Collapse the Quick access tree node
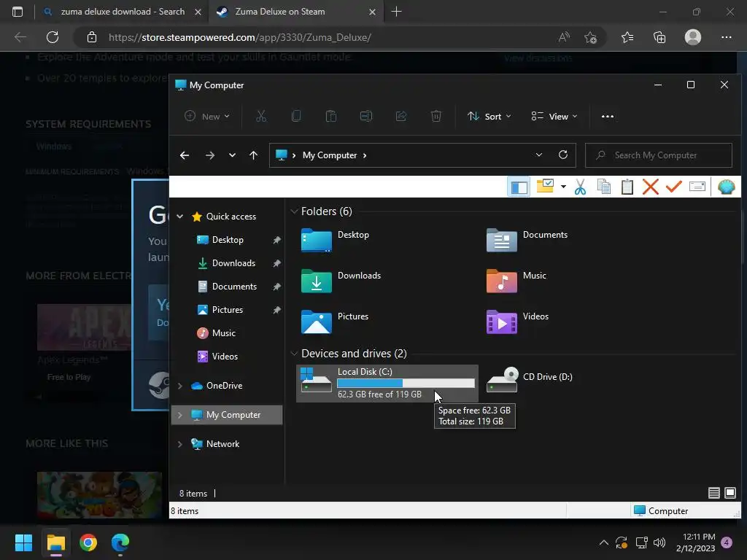The width and height of the screenshot is (747, 560). coord(180,216)
